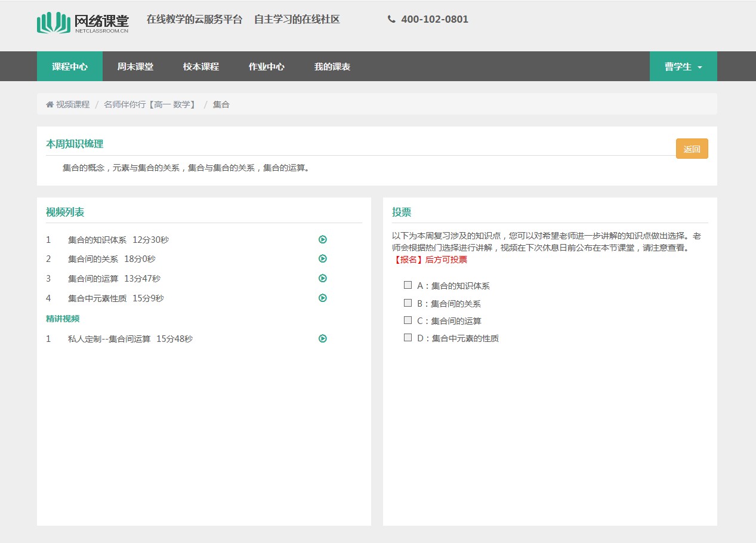Start the 集合间的运算 video with play icon
Viewport: 756px width, 543px height.
tap(323, 278)
